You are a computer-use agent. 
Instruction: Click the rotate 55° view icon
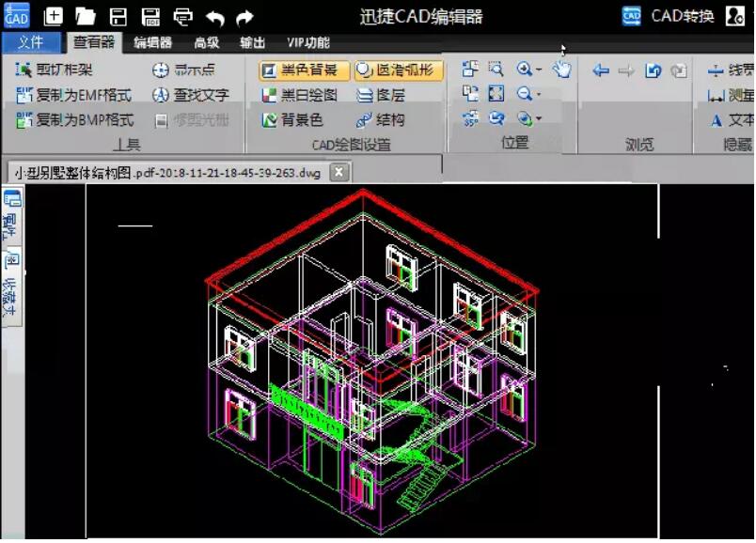coord(470,118)
